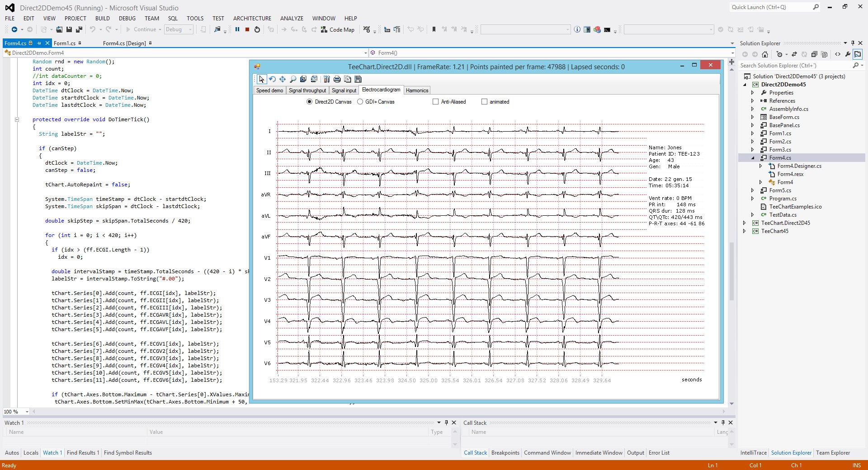Switch to the Speed demo tab
The height and width of the screenshot is (470, 868).
[x=269, y=90]
